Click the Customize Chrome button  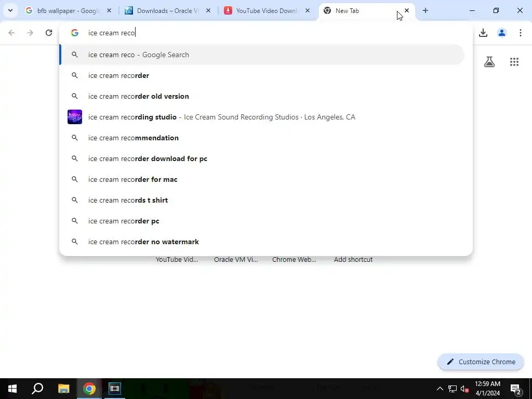point(481,362)
